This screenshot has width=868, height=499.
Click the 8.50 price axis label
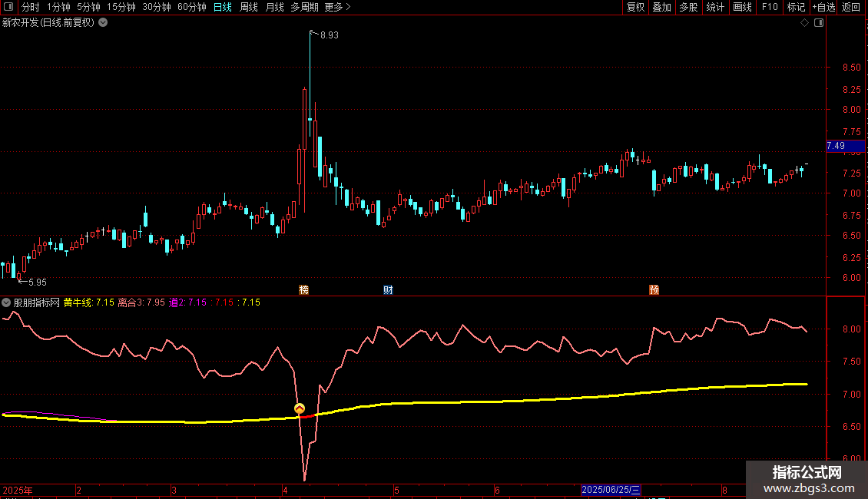pos(851,68)
